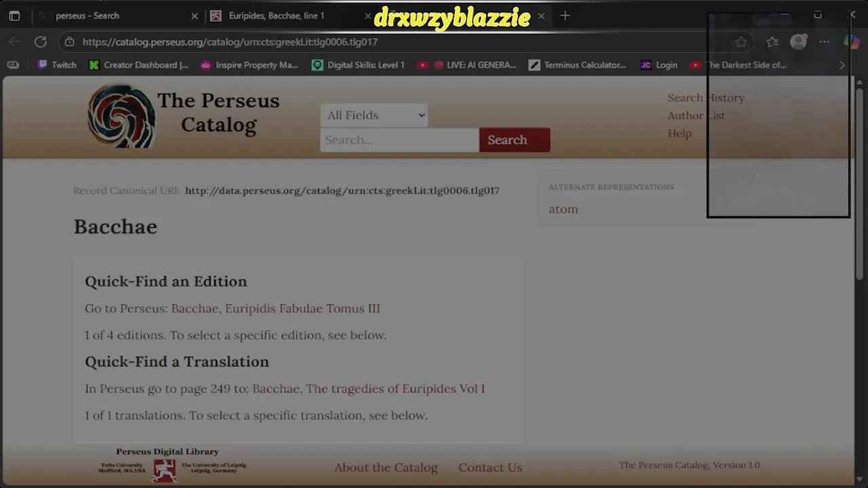
Task: Open the Login bookmark
Action: [x=658, y=65]
